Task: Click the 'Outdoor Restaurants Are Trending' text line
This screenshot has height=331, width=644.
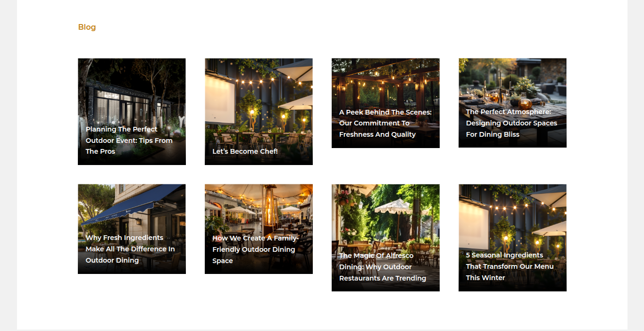Action: click(x=383, y=278)
